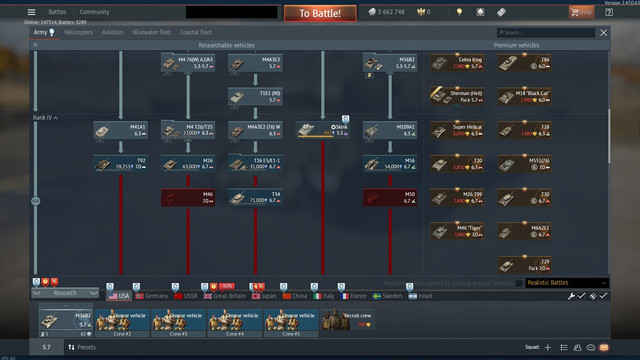640x360 pixels.
Task: Select the locked M46 card
Action: coord(188,198)
